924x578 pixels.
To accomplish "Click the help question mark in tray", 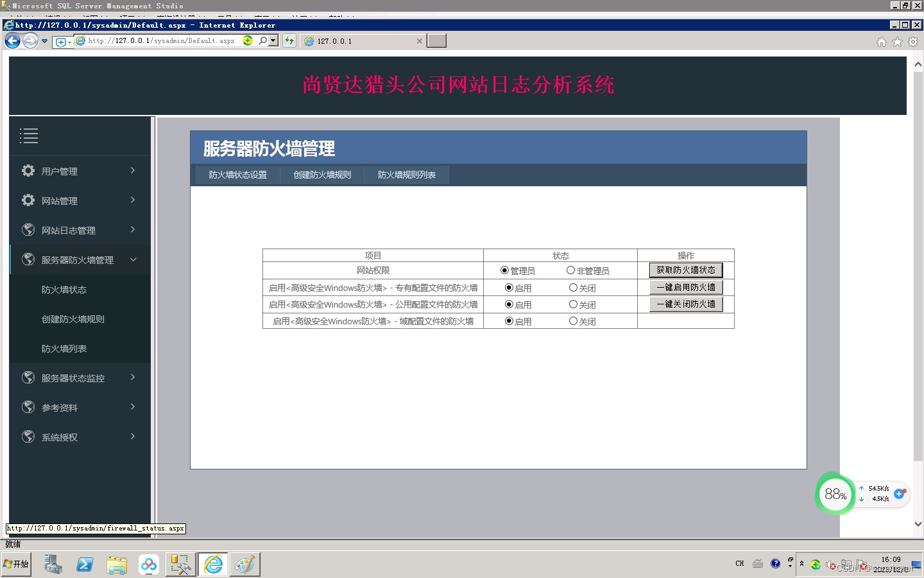I will coord(775,563).
